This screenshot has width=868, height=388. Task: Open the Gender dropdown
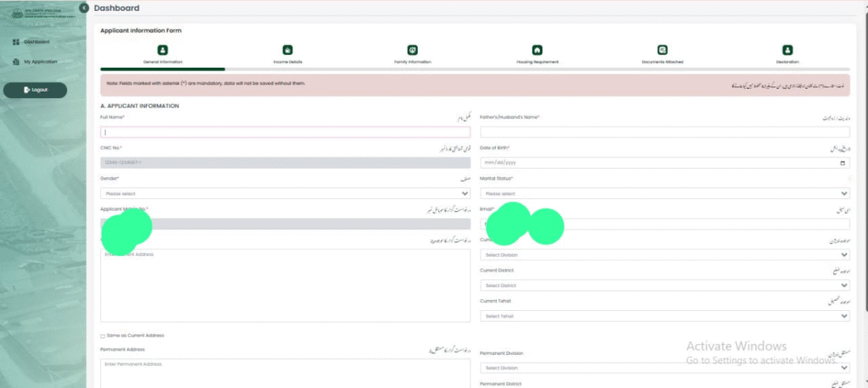(285, 193)
